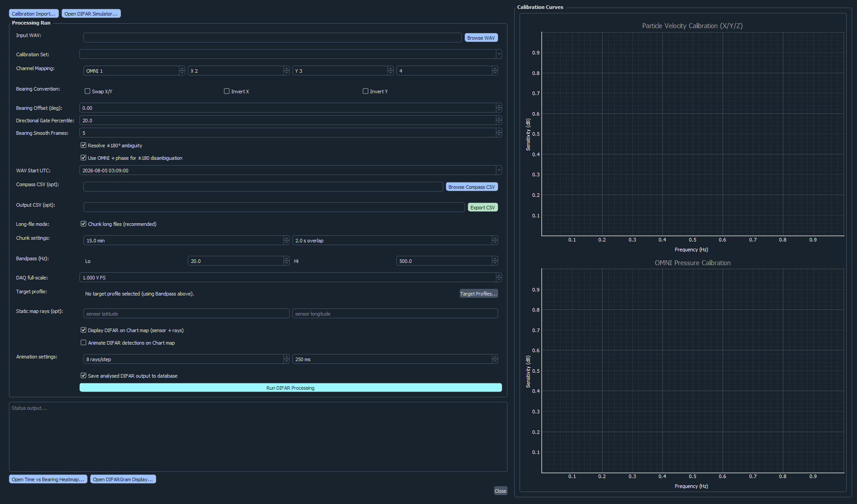Click the X 2 channel spinbox

tap(238, 71)
